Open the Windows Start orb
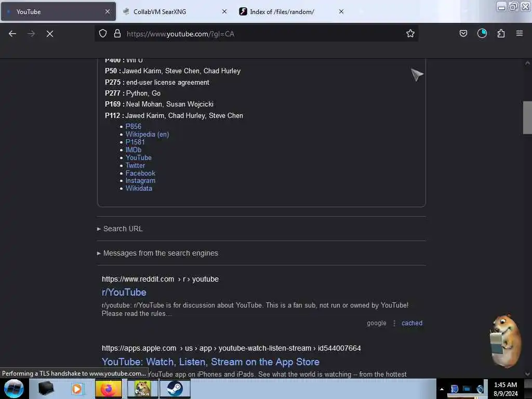This screenshot has height=399, width=532. click(x=14, y=389)
